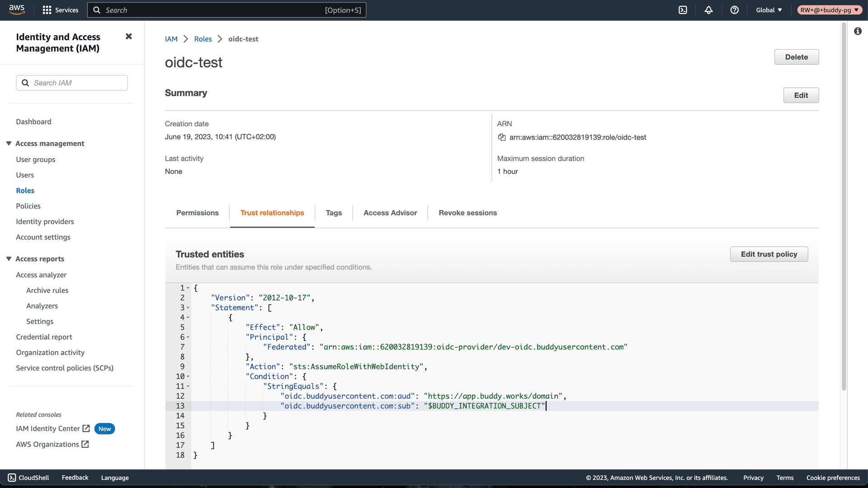Open the info panel icon
Image resolution: width=868 pixels, height=488 pixels.
point(858,31)
